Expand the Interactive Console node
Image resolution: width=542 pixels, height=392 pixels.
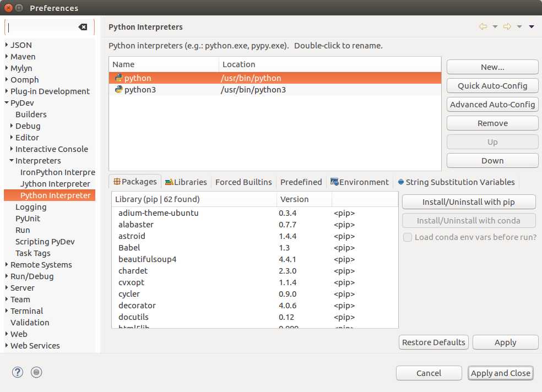[x=12, y=149]
